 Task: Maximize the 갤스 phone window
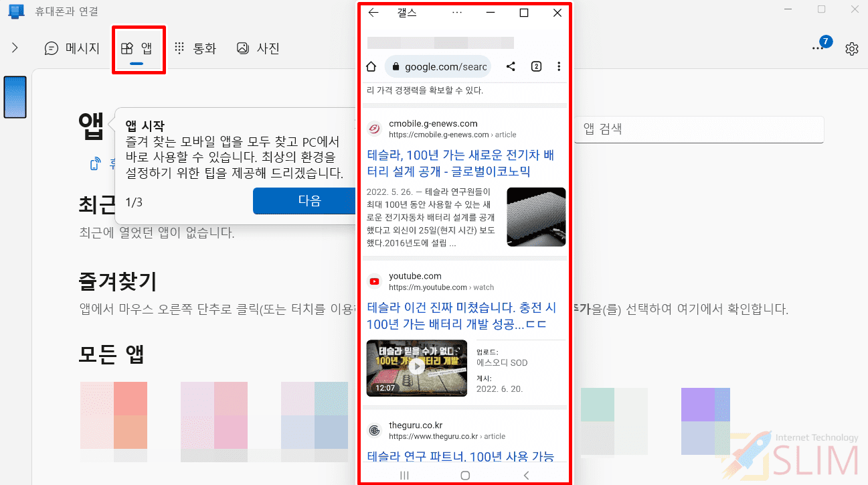[524, 13]
